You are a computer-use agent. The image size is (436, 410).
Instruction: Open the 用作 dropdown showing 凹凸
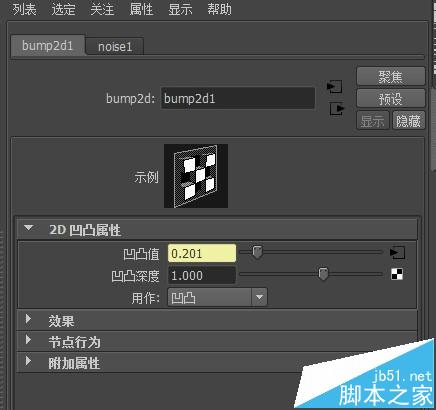click(217, 297)
